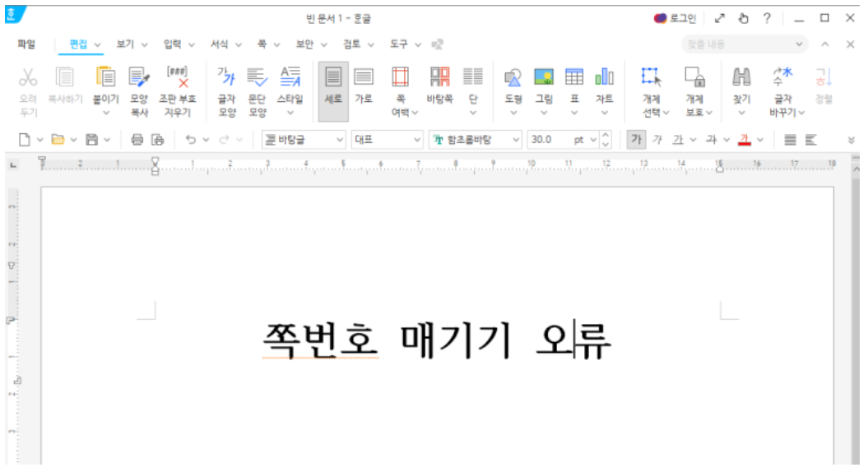The height and width of the screenshot is (472, 868).
Task: Expand the 함초롬바탕 font dropdown
Action: click(x=516, y=140)
